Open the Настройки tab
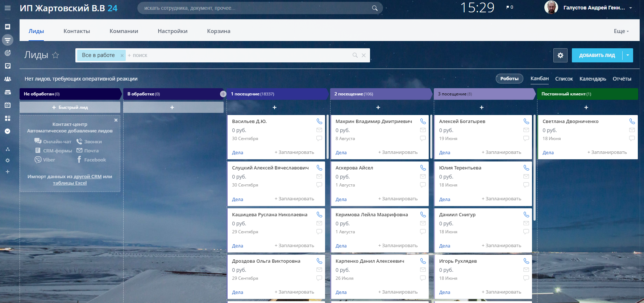 [x=173, y=31]
